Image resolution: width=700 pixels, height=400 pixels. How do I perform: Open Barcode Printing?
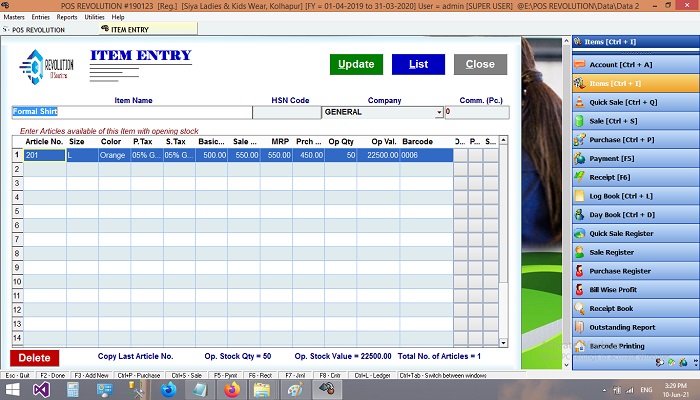[636, 346]
